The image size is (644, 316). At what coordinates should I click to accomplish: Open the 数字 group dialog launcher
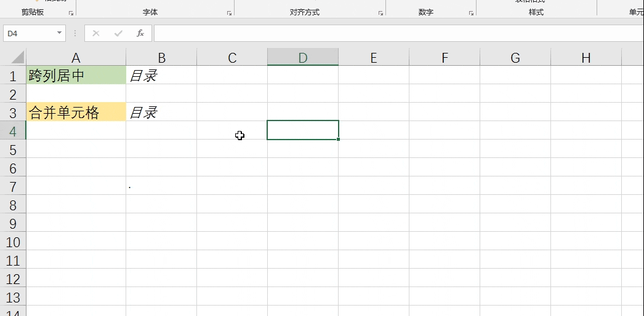click(x=472, y=13)
